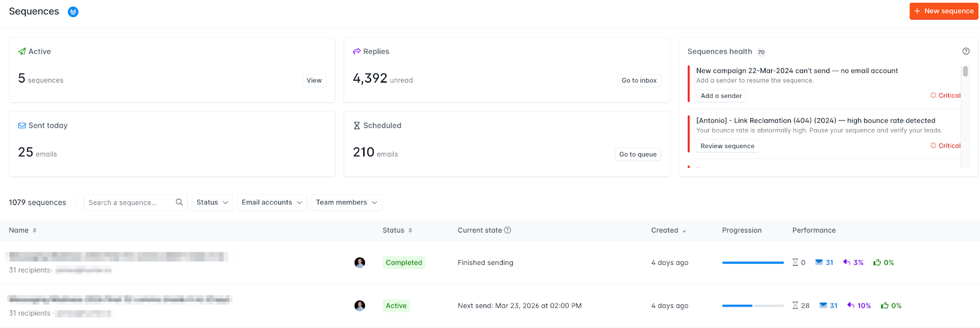The image size is (980, 328).
Task: Sort by the Name column
Action: point(23,231)
